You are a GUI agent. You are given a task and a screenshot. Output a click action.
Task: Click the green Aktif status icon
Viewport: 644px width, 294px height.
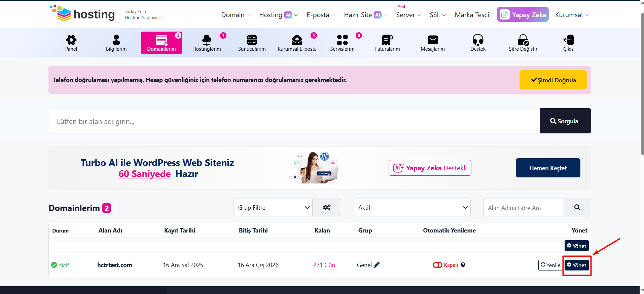[x=54, y=265]
